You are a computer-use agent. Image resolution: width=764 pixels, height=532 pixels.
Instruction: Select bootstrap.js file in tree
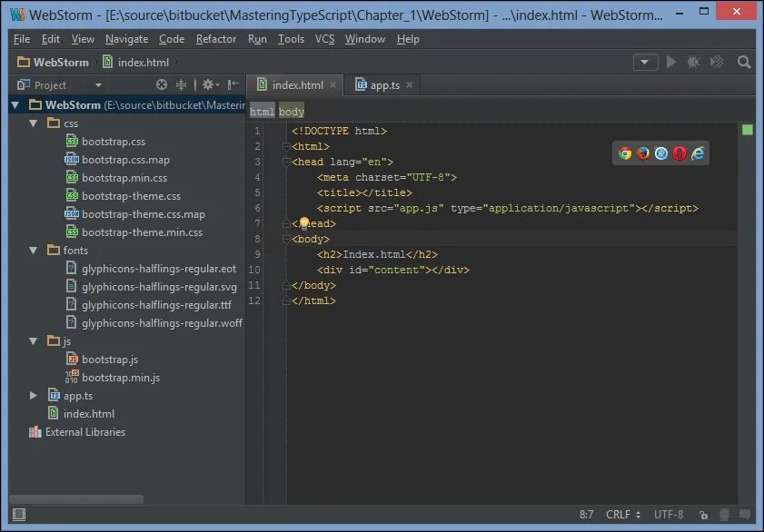[x=110, y=360]
